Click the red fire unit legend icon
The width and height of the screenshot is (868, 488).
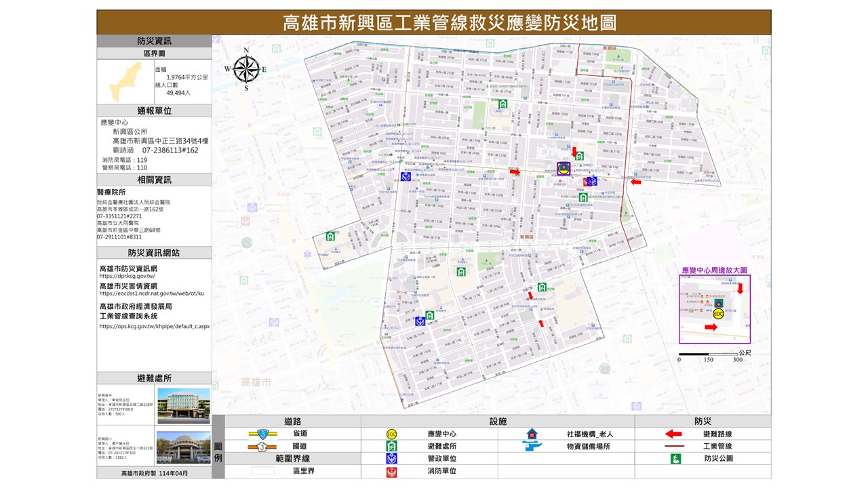(x=391, y=471)
